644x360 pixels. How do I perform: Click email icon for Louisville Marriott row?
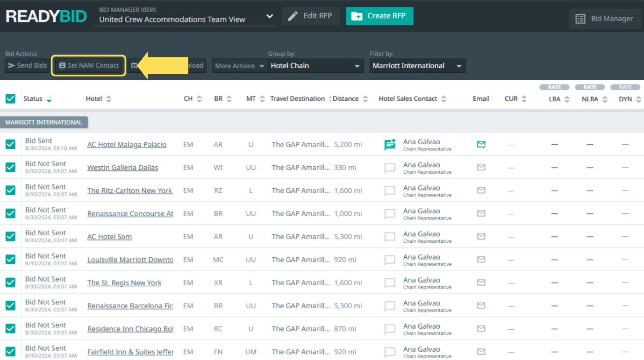481,259
